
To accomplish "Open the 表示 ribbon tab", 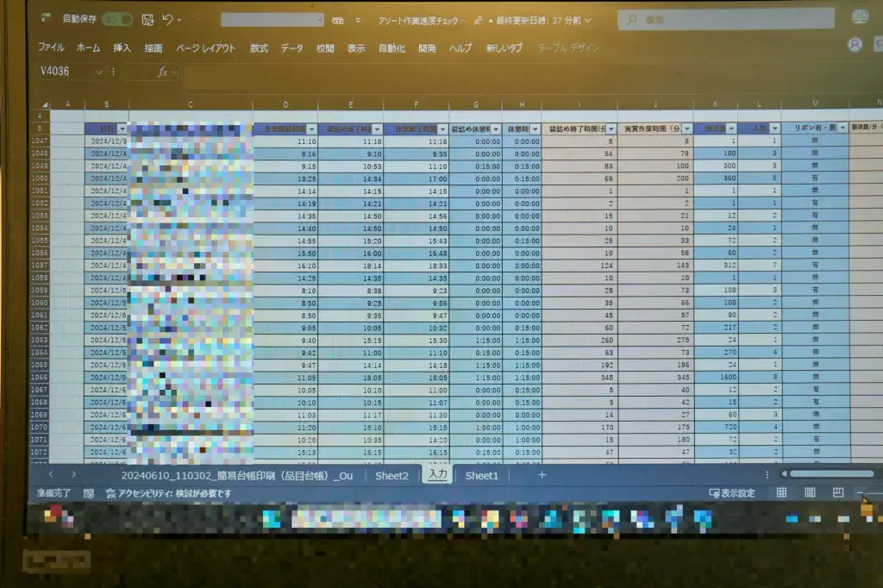I will (x=356, y=48).
